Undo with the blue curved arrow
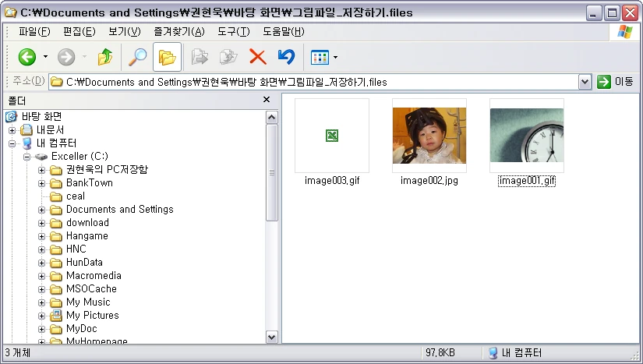The width and height of the screenshot is (643, 364). (x=286, y=57)
